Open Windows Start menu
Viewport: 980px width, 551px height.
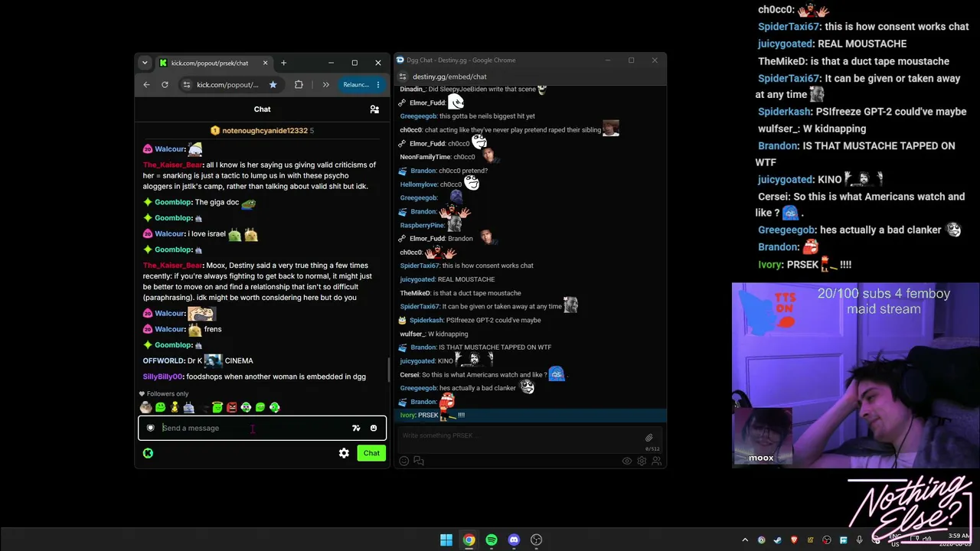(446, 540)
